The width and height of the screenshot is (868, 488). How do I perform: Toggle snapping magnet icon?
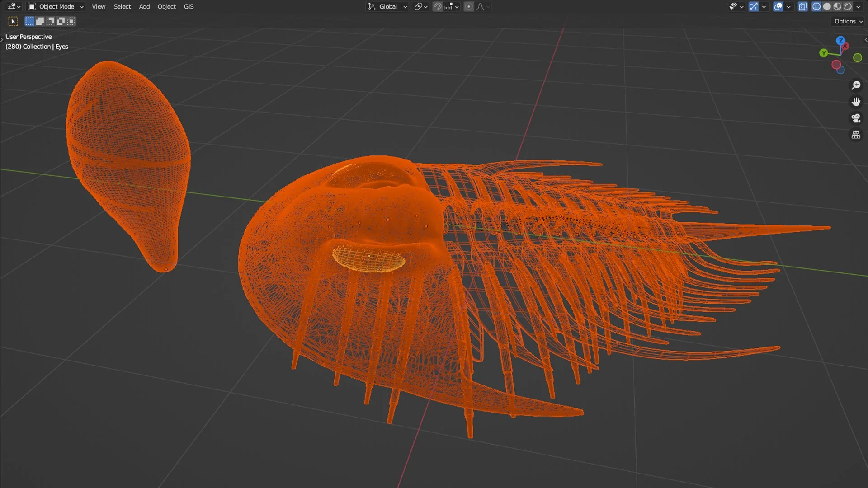click(x=437, y=7)
